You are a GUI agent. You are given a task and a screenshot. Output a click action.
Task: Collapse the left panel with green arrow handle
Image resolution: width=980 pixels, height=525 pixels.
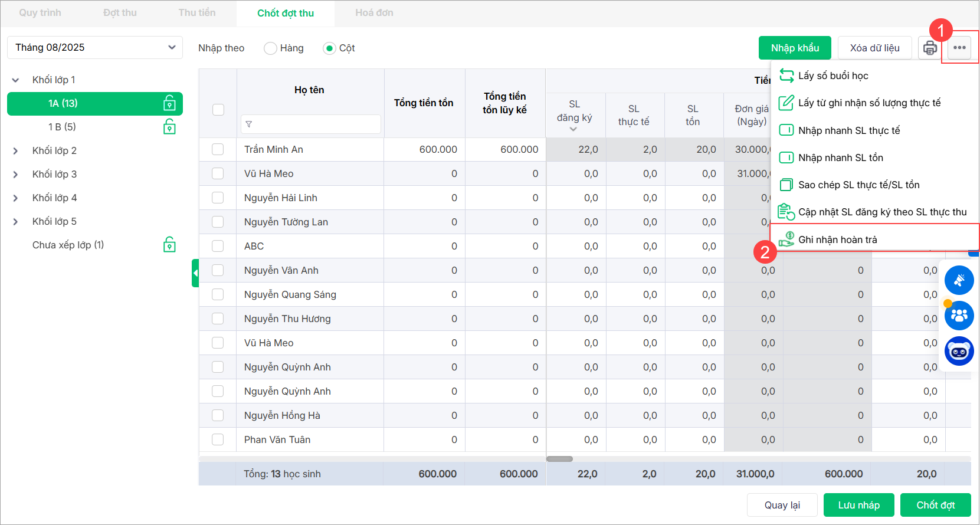195,273
